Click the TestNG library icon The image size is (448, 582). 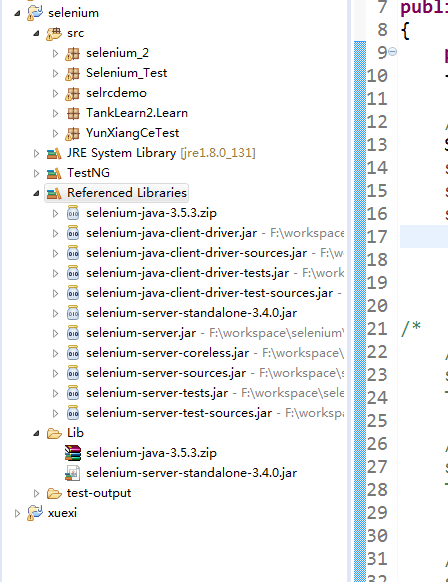point(54,173)
